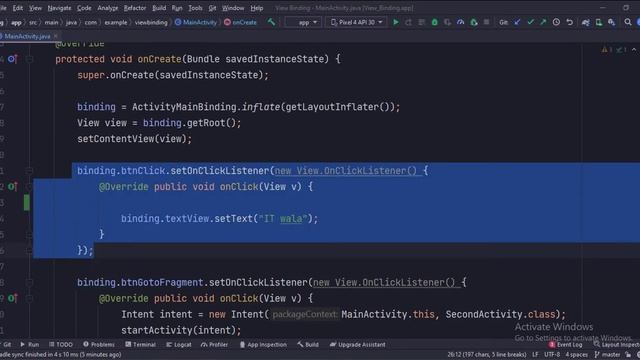The height and width of the screenshot is (360, 640).
Task: Open the Window menu
Action: [233, 8]
